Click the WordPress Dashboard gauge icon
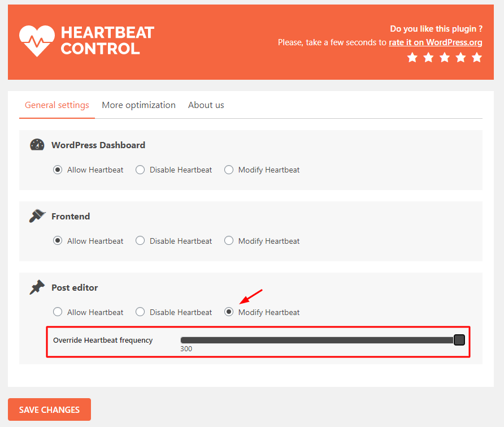Viewport: 504px width, 427px height. point(37,145)
